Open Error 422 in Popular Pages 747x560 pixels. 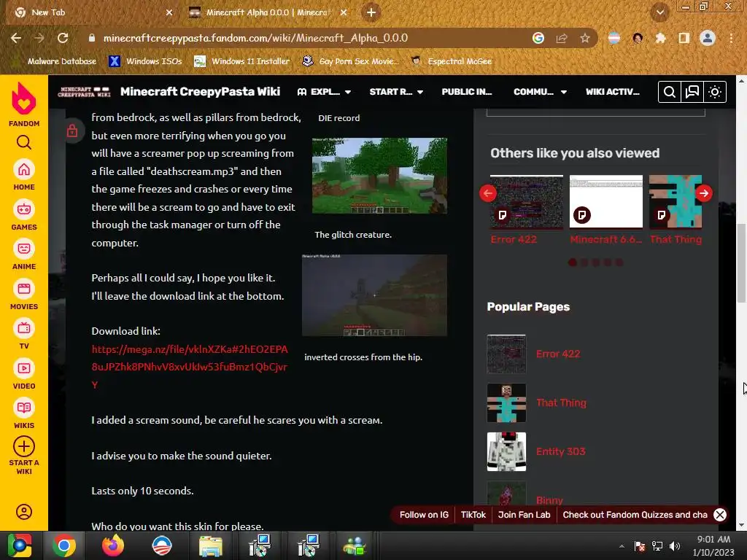(558, 354)
